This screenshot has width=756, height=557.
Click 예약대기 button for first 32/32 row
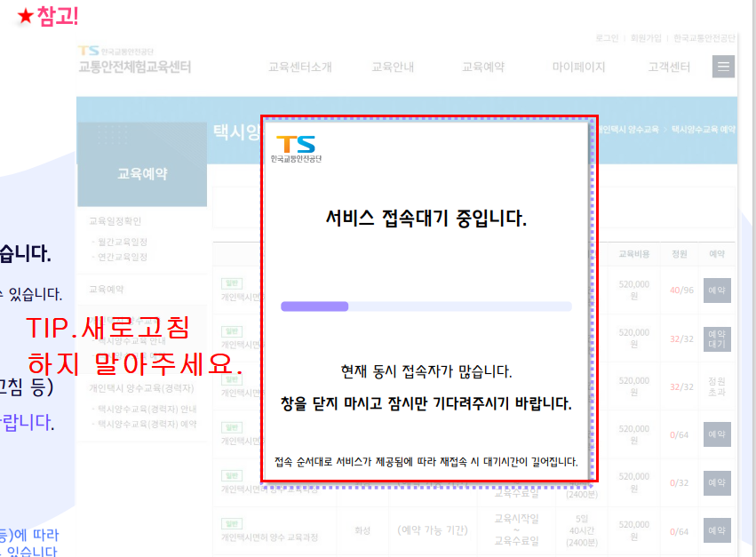point(717,339)
